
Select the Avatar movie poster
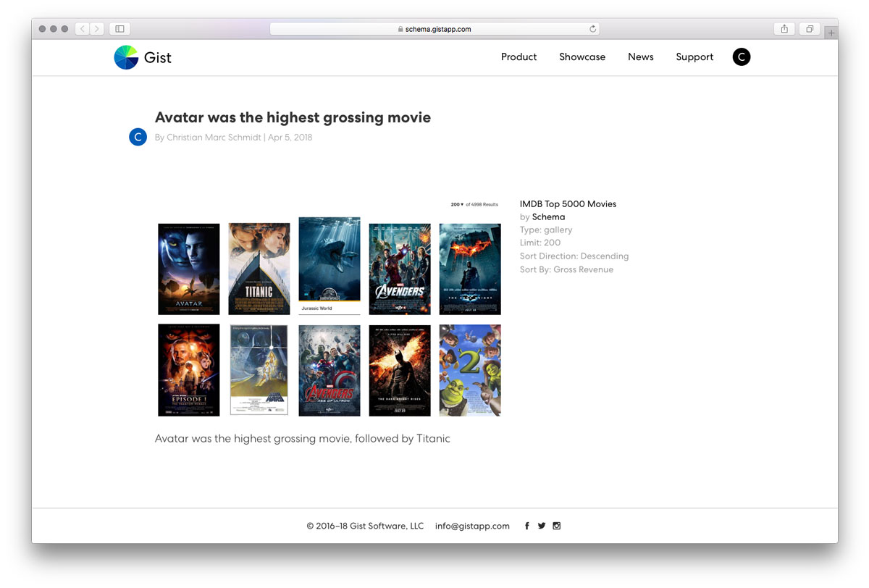(x=188, y=269)
